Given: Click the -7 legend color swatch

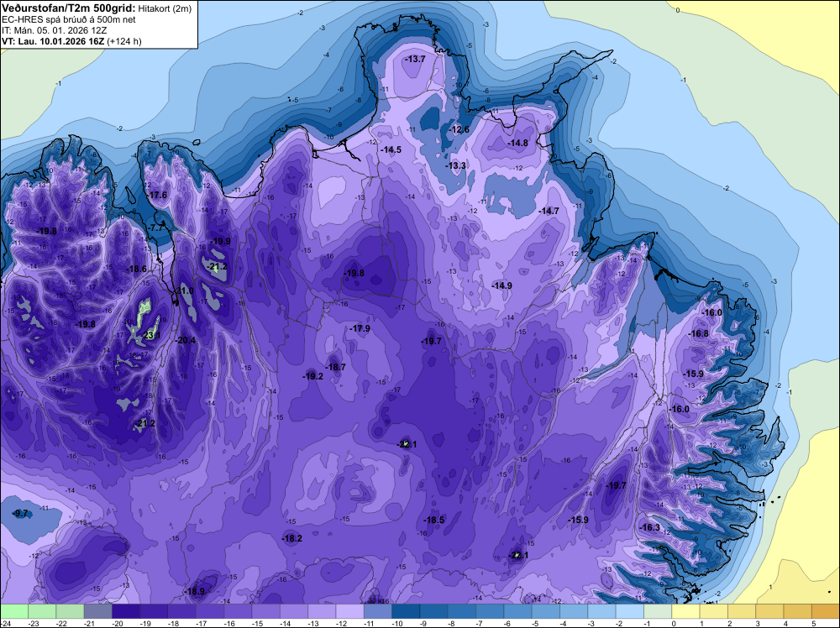Looking at the screenshot, I should [x=490, y=611].
